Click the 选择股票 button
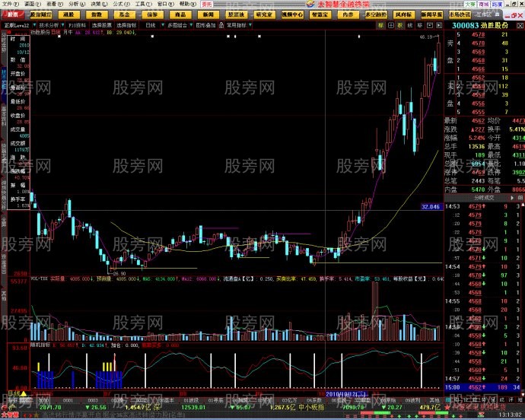Viewport: 525px width, 420px height. (x=101, y=25)
